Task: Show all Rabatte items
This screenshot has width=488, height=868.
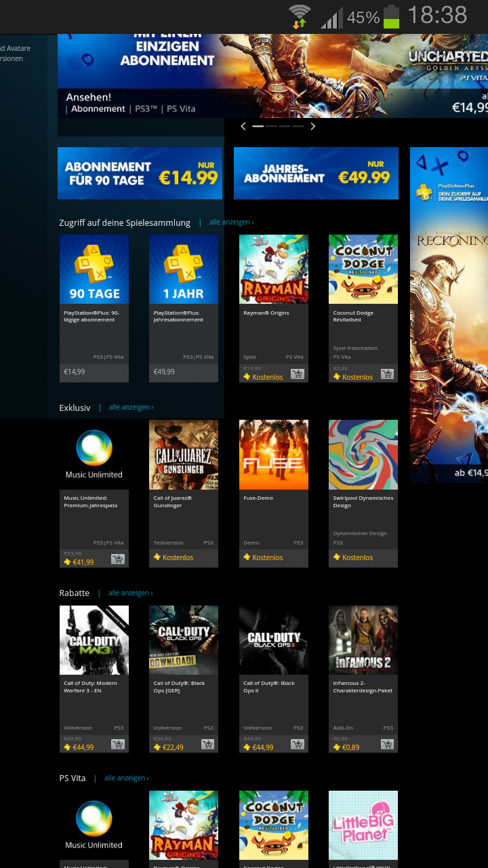Action: [130, 593]
